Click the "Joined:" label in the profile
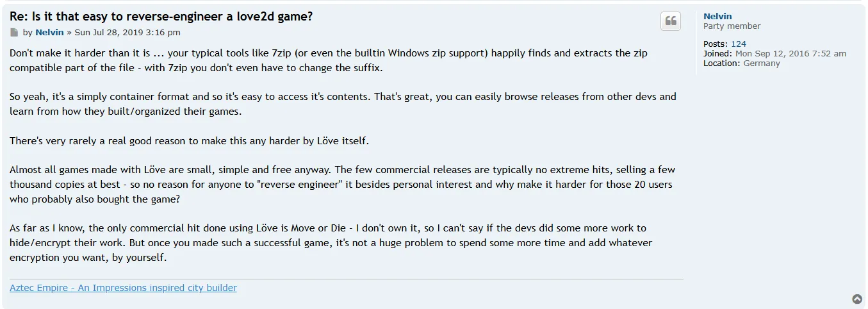Image resolution: width=868 pixels, height=309 pixels. [717, 54]
